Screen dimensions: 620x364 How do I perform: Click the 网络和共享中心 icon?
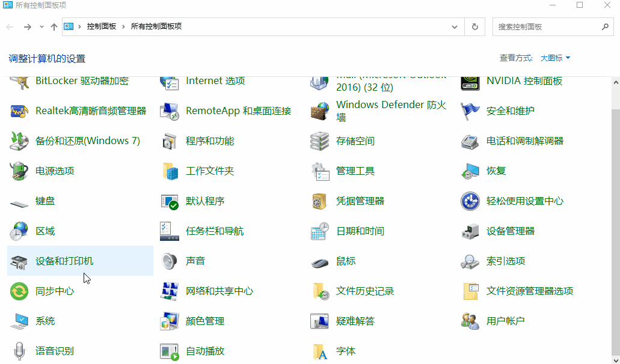click(169, 291)
